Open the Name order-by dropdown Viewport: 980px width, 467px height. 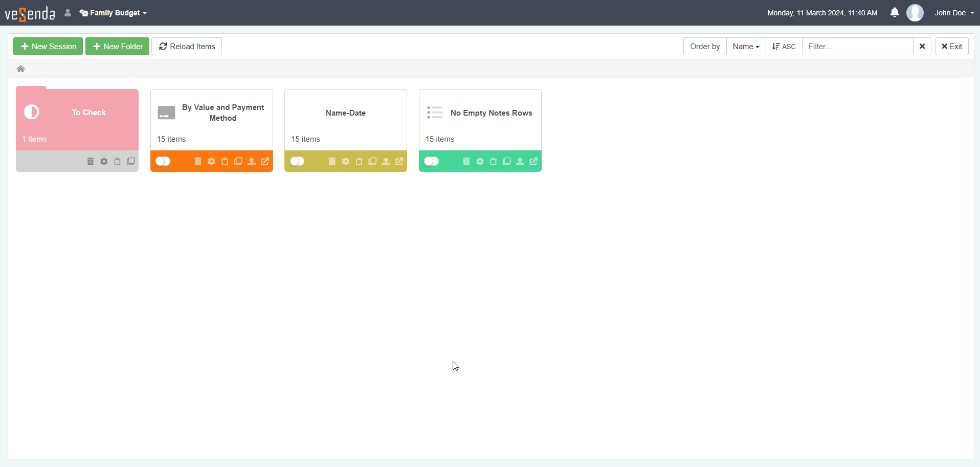click(x=746, y=47)
